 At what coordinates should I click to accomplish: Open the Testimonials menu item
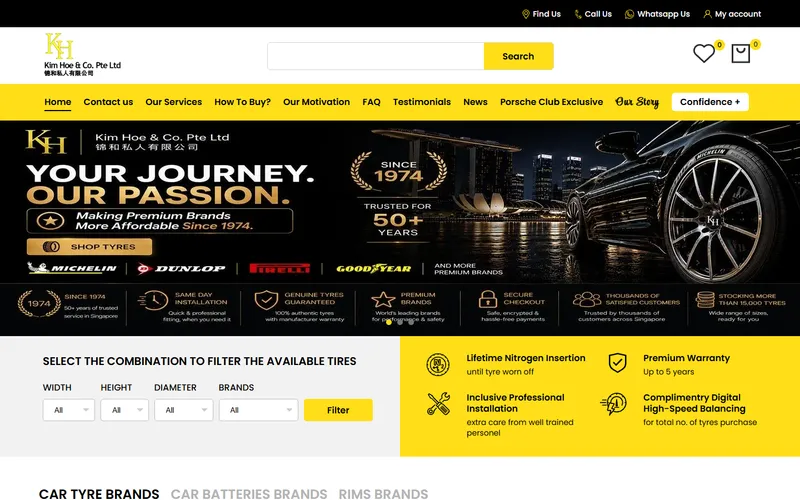pyautogui.click(x=422, y=102)
